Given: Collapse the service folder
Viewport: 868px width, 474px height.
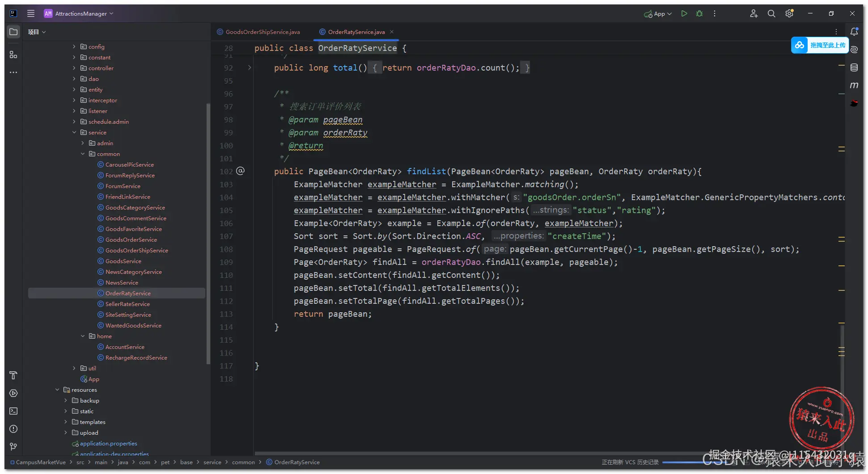Looking at the screenshot, I should pos(74,132).
